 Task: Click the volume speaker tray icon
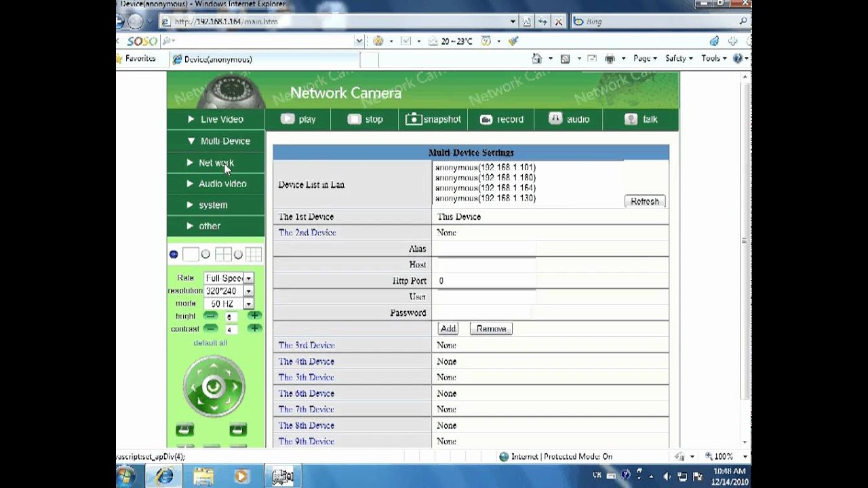point(667,476)
